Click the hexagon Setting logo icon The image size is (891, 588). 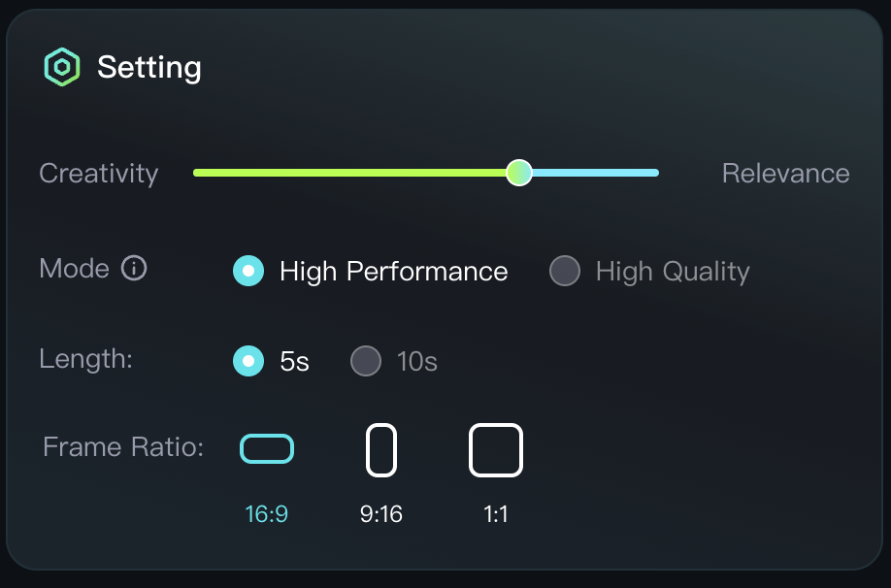(x=62, y=67)
